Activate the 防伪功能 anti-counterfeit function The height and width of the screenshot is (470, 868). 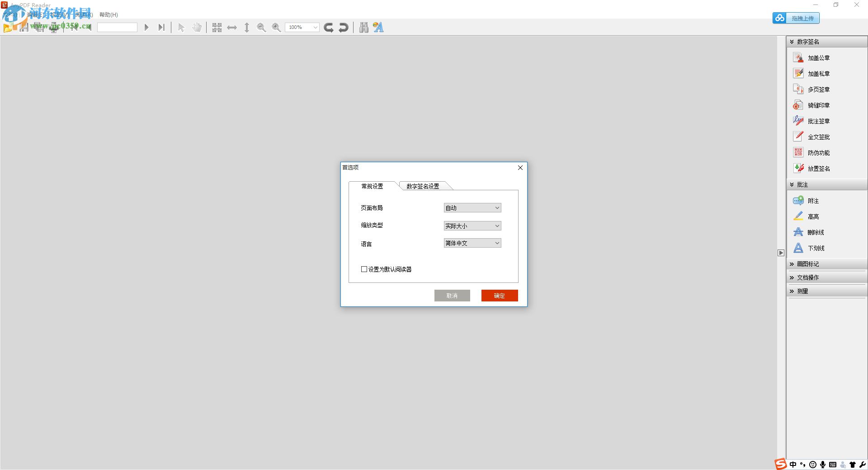[x=818, y=152]
